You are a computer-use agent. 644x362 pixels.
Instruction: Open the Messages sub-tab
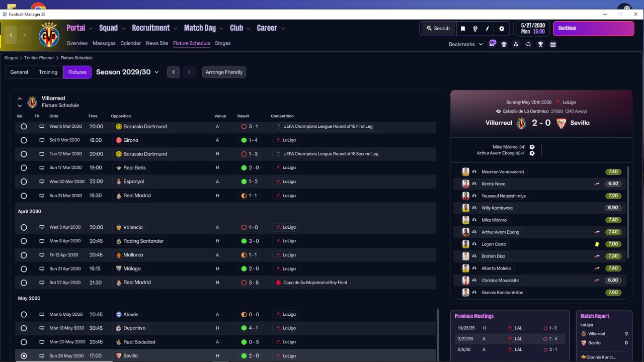[x=104, y=43]
